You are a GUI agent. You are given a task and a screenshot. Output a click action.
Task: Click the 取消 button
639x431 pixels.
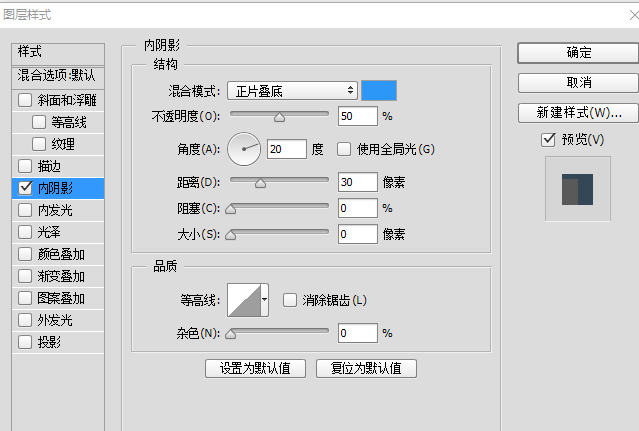coord(578,83)
